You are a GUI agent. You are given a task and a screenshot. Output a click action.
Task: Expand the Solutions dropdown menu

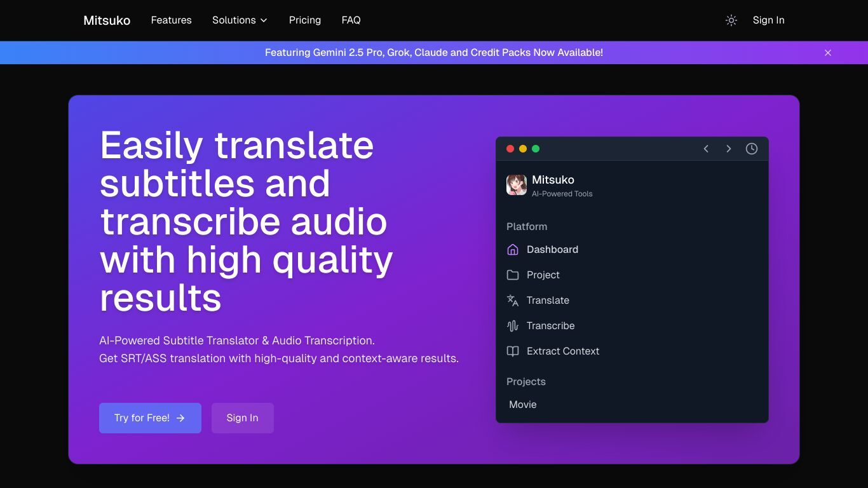coord(240,20)
